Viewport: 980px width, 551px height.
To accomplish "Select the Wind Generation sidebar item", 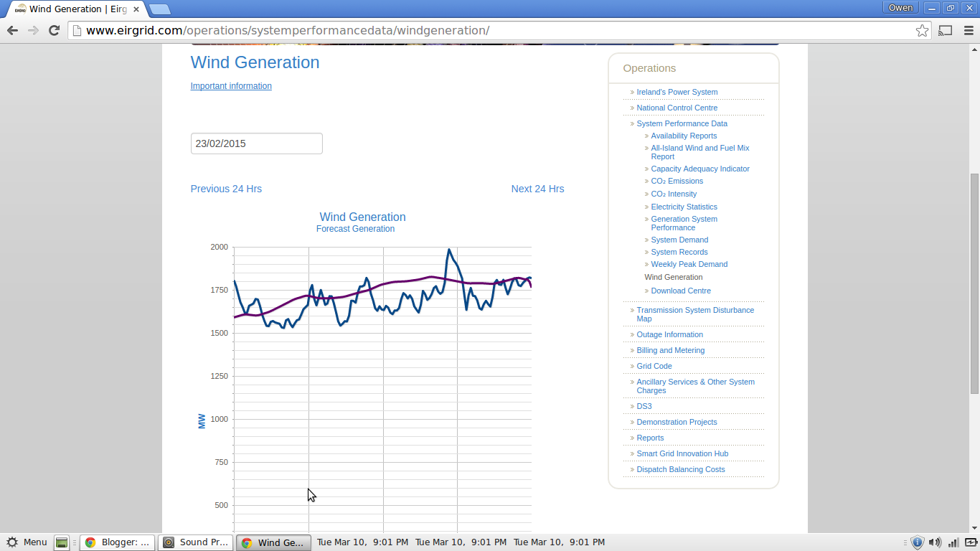I will 674,277.
